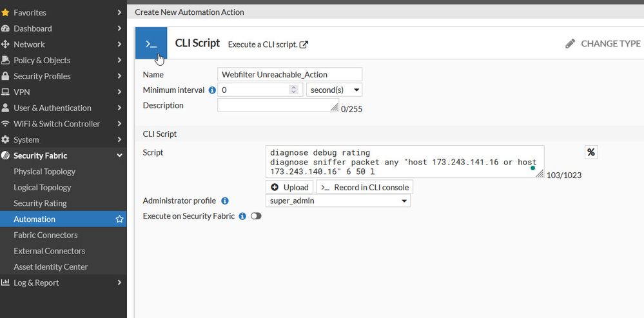Toggle Execute on Security Fabric switch
The height and width of the screenshot is (318, 644).
256,216
